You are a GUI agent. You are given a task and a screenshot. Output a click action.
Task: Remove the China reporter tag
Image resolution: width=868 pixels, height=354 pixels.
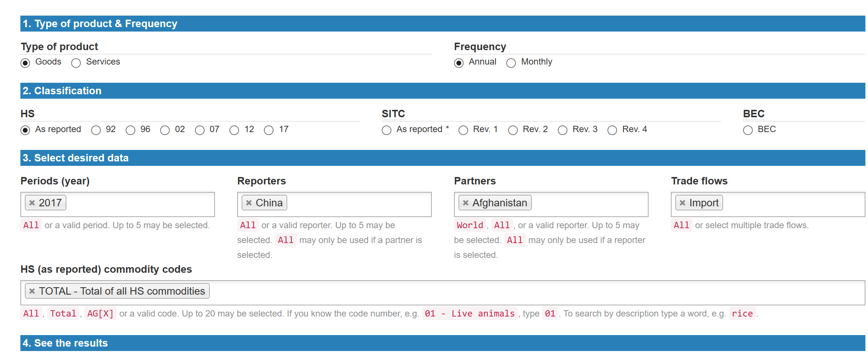(249, 203)
